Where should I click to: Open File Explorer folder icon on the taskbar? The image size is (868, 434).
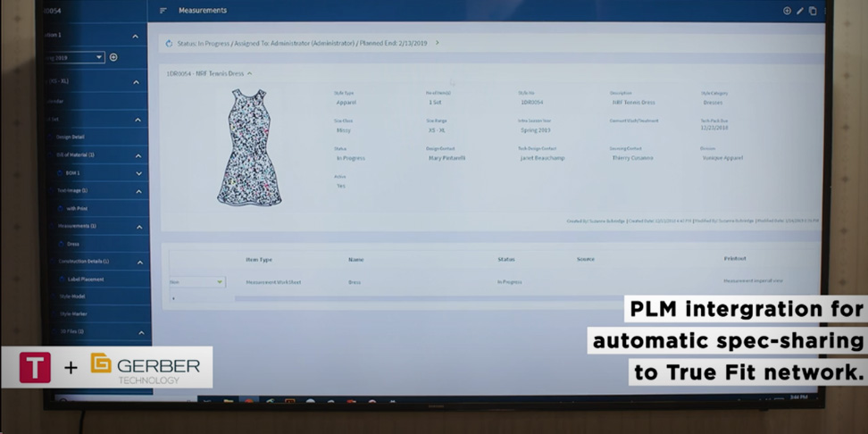tap(228, 401)
